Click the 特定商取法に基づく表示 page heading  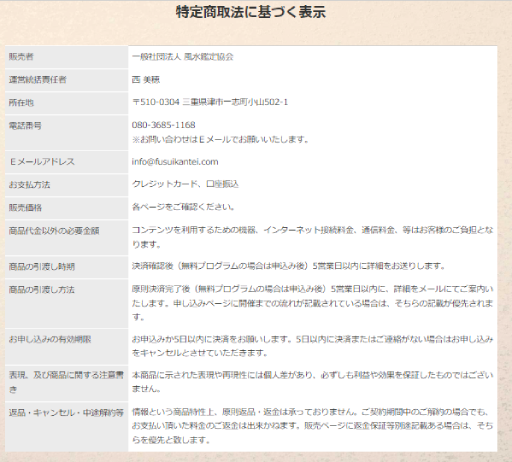pyautogui.click(x=251, y=12)
